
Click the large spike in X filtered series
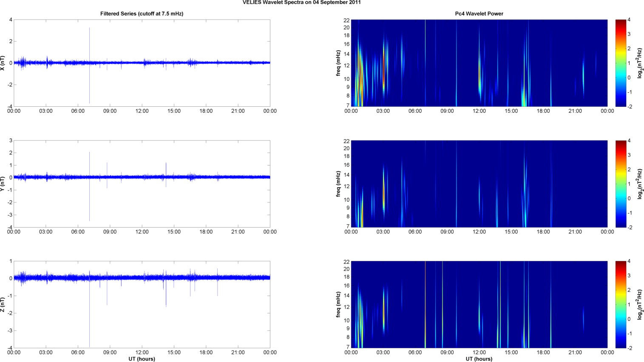pos(89,43)
